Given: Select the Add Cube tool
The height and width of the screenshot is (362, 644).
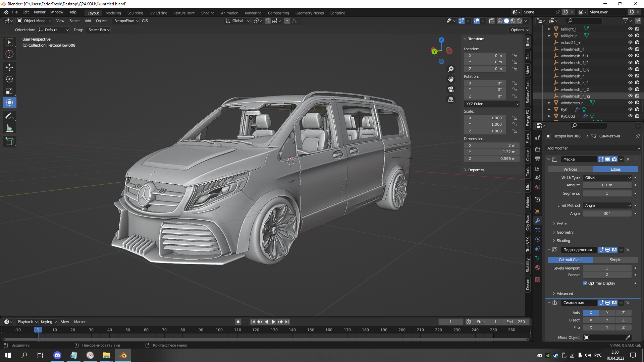Looking at the screenshot, I should [9, 141].
